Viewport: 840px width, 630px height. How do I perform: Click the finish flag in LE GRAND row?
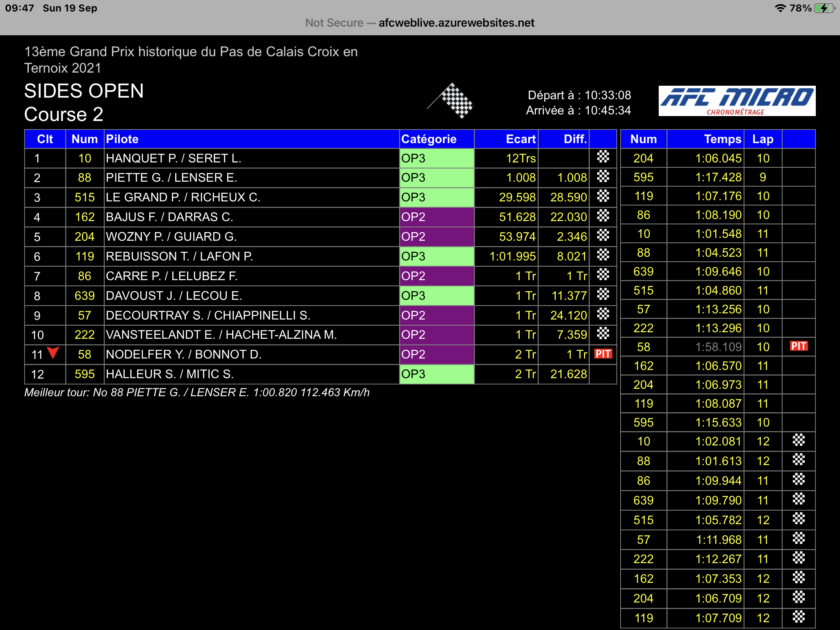603,196
